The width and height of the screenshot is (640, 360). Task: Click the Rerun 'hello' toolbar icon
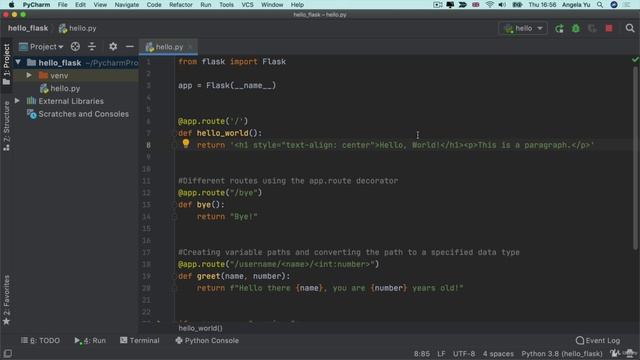(559, 29)
